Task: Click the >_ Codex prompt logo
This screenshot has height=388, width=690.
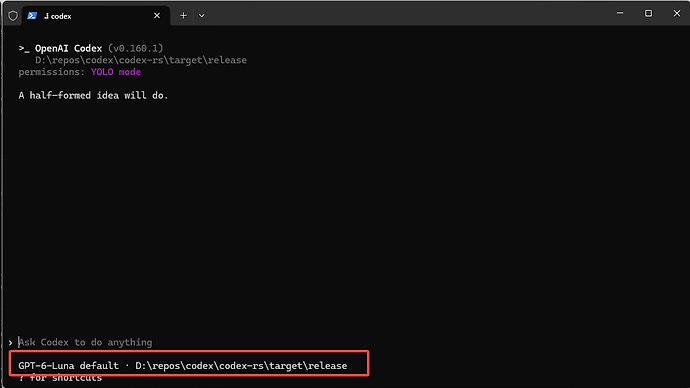Action: tap(24, 48)
